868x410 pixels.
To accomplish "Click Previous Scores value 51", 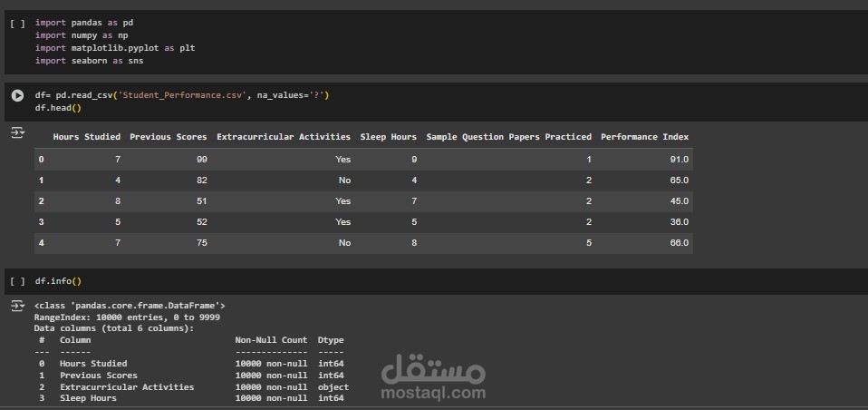I will pos(201,201).
